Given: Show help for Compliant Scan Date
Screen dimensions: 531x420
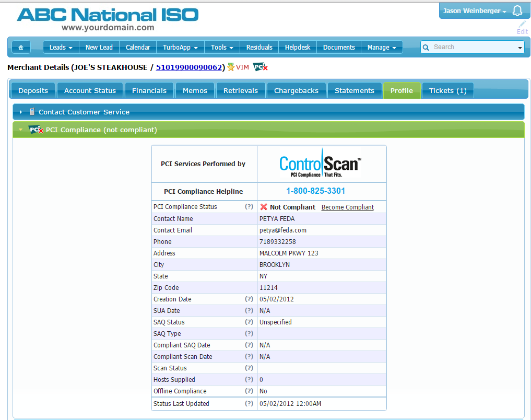Looking at the screenshot, I should pyautogui.click(x=249, y=356).
